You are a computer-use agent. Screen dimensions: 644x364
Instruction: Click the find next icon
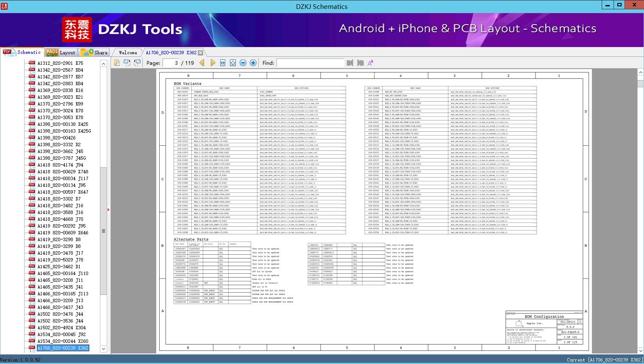[360, 63]
